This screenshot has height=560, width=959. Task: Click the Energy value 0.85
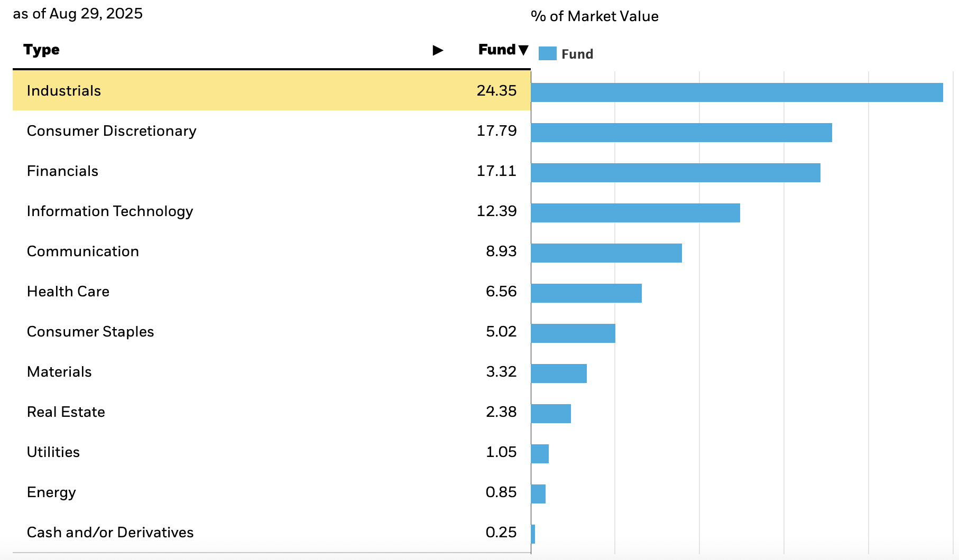(x=501, y=492)
